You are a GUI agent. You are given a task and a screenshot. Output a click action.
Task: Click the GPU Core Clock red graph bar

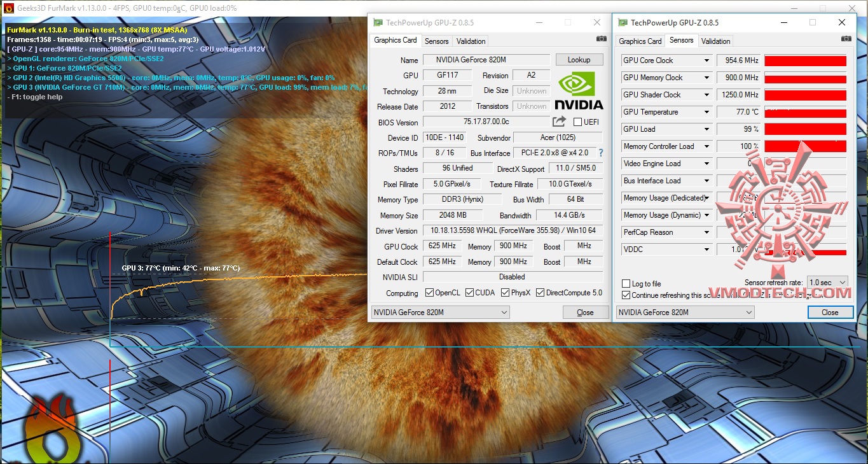click(x=805, y=60)
